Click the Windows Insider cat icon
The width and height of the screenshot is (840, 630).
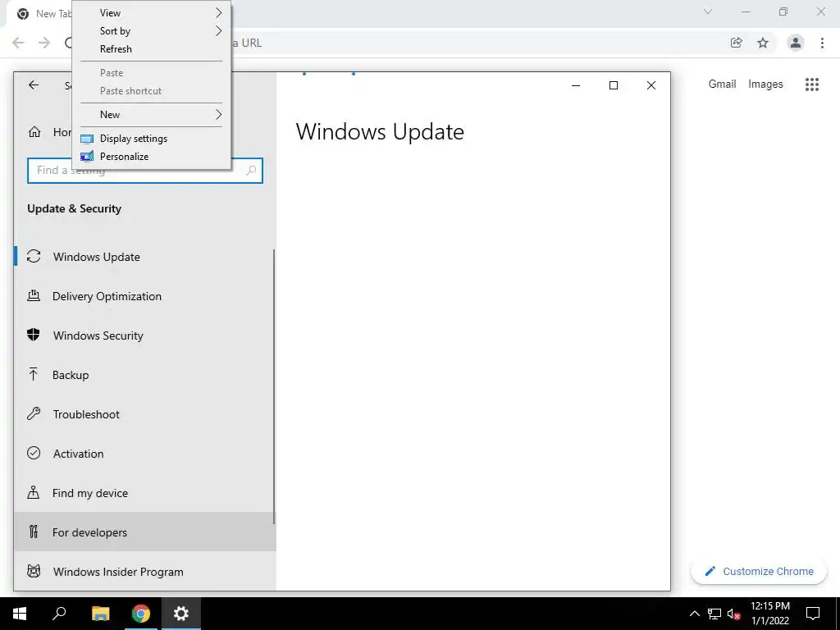point(34,571)
